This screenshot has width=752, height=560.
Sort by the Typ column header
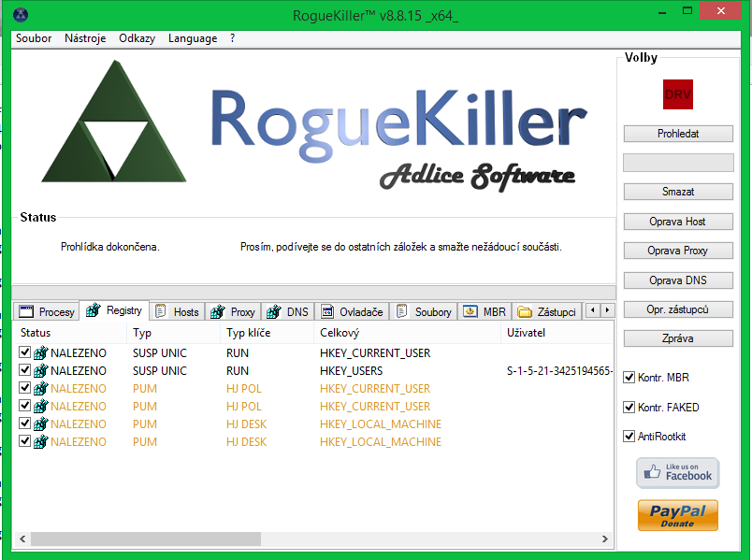coord(174,333)
